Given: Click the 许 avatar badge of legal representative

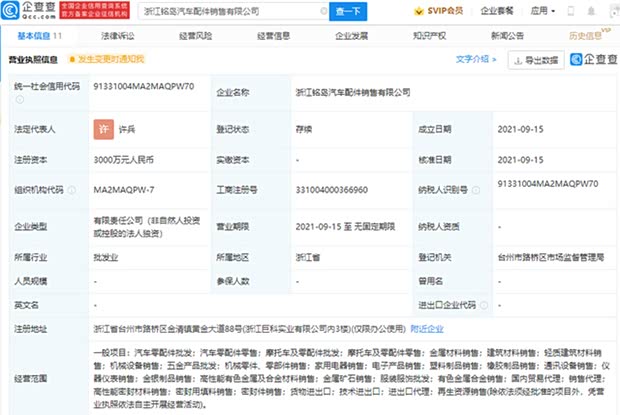Looking at the screenshot, I should click(101, 130).
